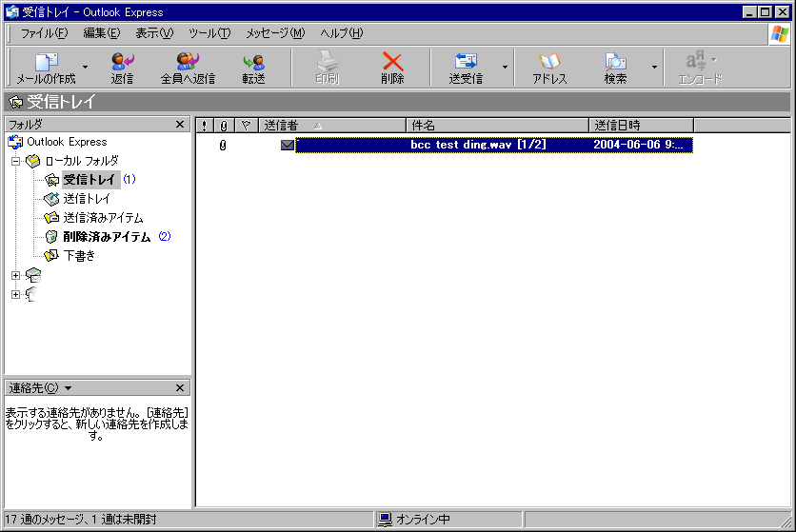Viewport: 796px width, 532px height.
Task: Open the 検索 dropdown arrow
Action: click(654, 67)
